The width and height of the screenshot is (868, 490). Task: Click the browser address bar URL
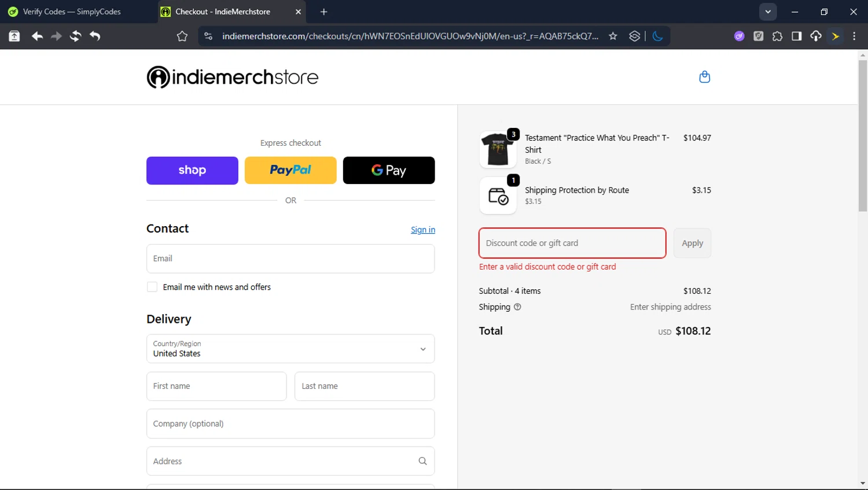click(410, 36)
